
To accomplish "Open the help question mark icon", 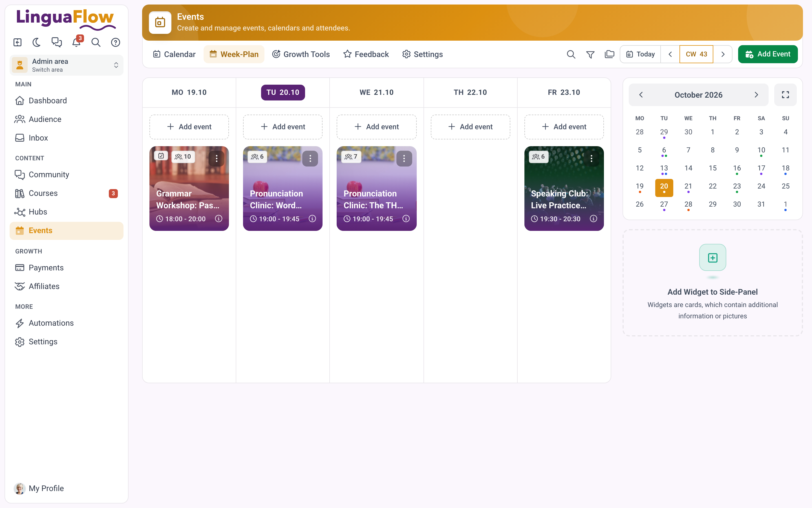I will pyautogui.click(x=115, y=42).
